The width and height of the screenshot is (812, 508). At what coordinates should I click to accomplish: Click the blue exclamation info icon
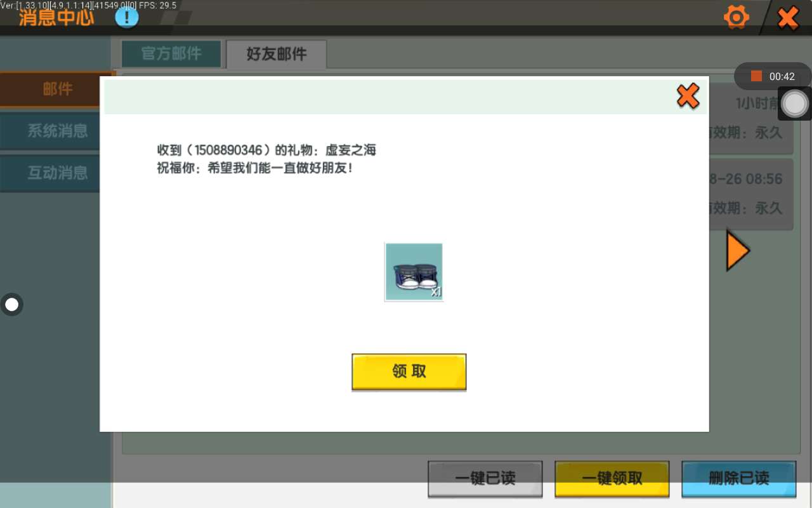click(127, 17)
